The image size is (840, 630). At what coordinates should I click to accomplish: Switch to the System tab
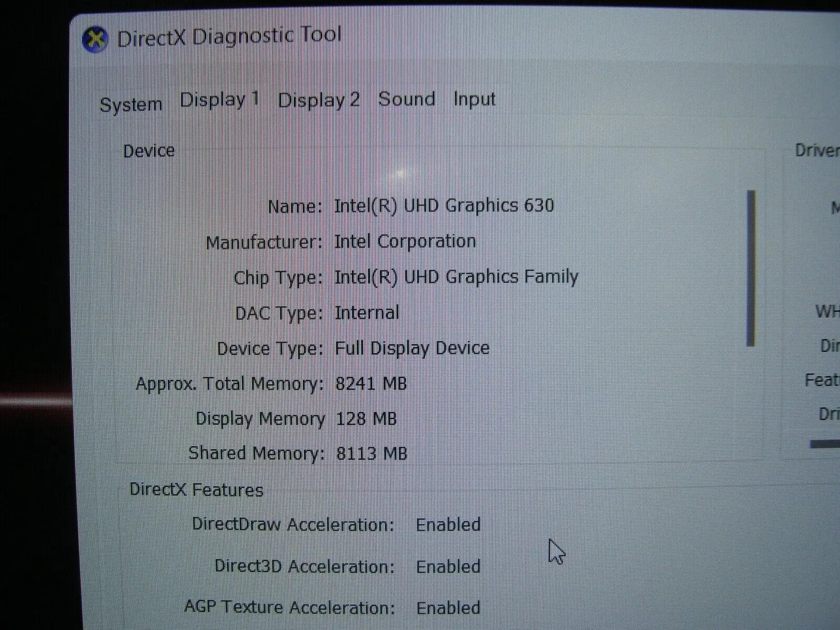131,104
